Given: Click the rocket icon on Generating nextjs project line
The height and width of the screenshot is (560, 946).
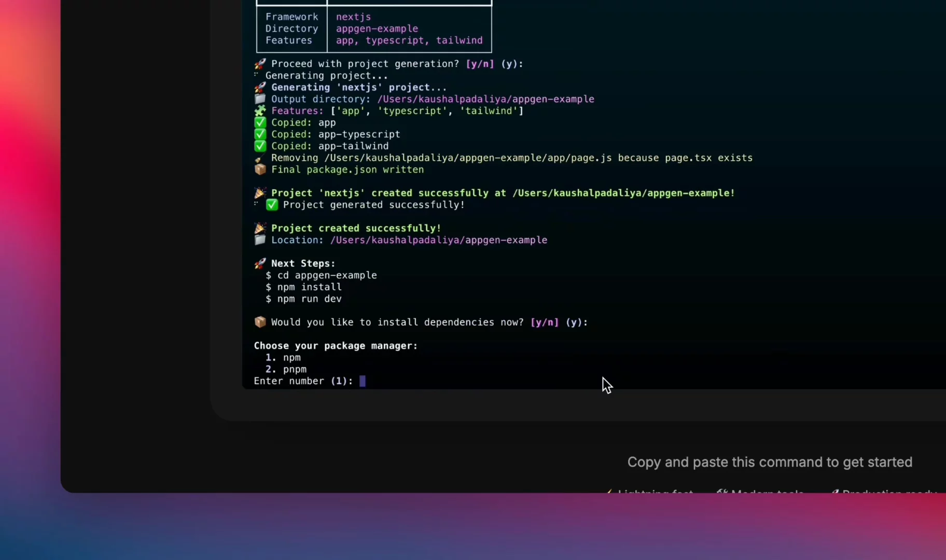Looking at the screenshot, I should (260, 87).
